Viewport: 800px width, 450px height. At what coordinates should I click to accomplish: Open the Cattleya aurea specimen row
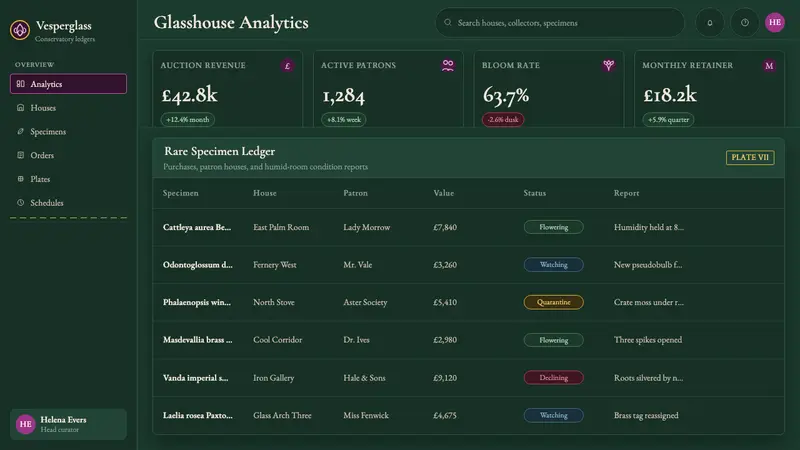click(x=468, y=227)
